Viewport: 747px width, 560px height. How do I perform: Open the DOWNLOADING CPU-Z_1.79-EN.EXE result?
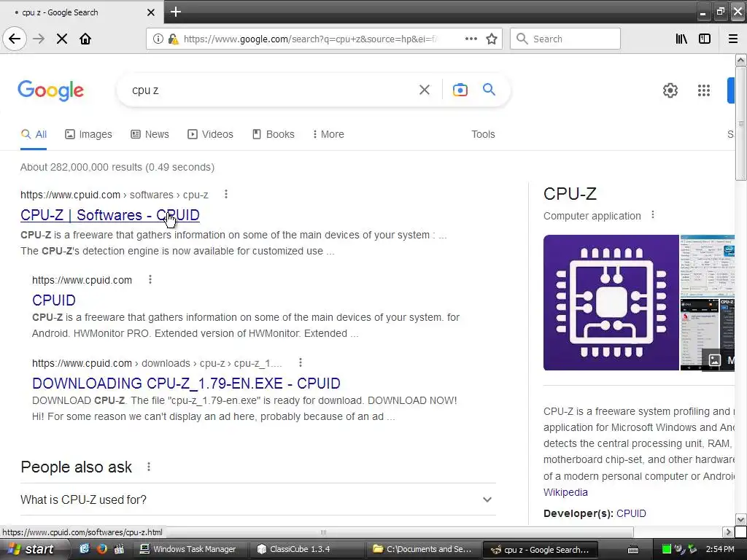coord(186,384)
